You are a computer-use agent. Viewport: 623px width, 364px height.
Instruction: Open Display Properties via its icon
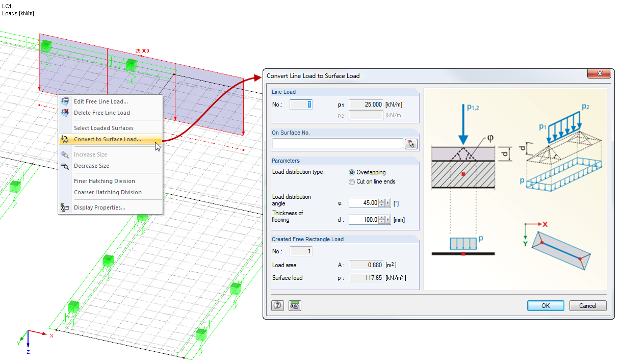click(65, 207)
